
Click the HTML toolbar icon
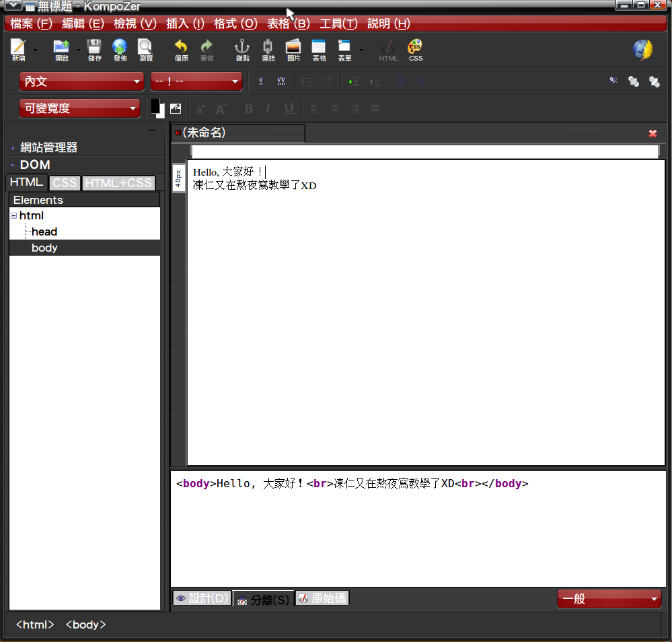(389, 50)
